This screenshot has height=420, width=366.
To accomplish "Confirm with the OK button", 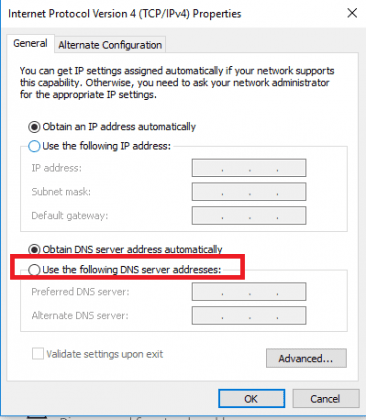I will click(252, 399).
